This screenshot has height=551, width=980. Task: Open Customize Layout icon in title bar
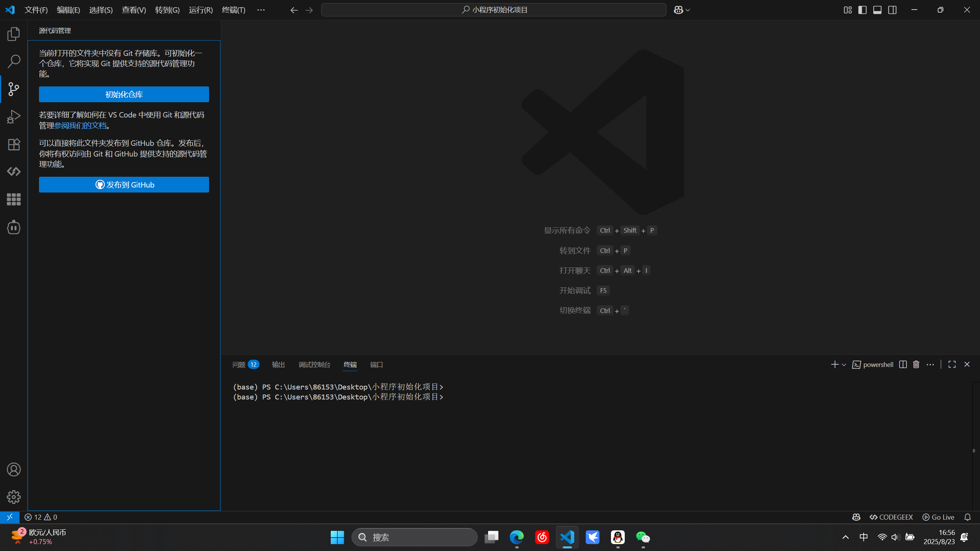[848, 10]
